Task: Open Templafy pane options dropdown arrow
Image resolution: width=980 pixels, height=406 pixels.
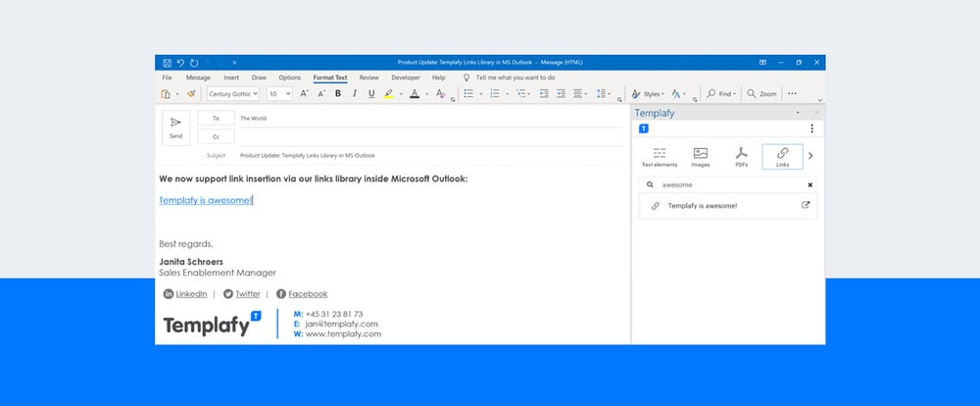Action: click(x=798, y=113)
